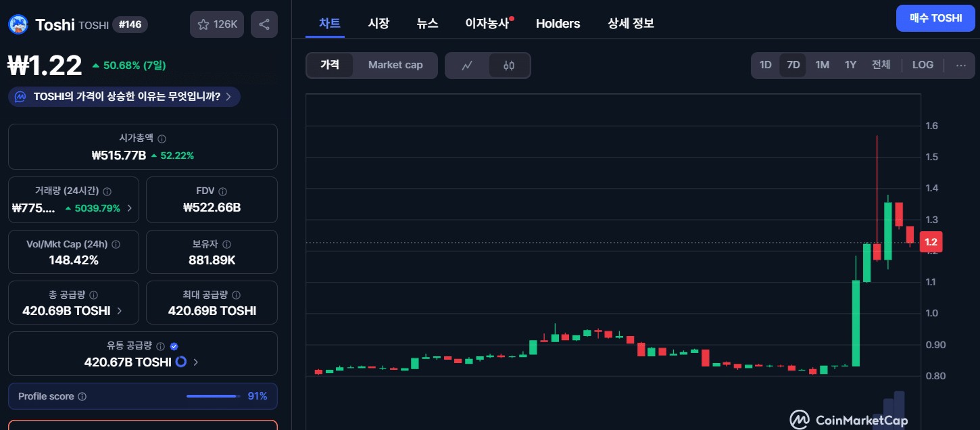Viewport: 980px width, 430px height.
Task: Open the 이자농사 tab
Action: pyautogui.click(x=488, y=24)
